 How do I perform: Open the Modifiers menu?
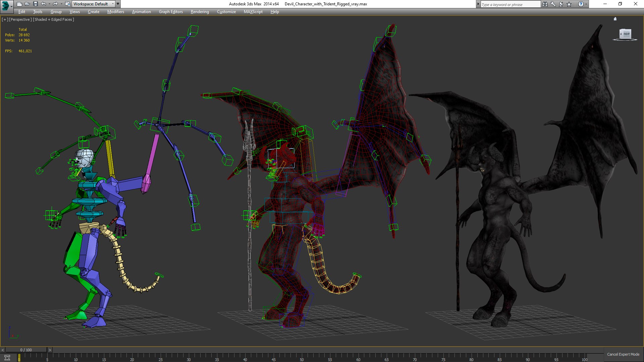point(116,12)
